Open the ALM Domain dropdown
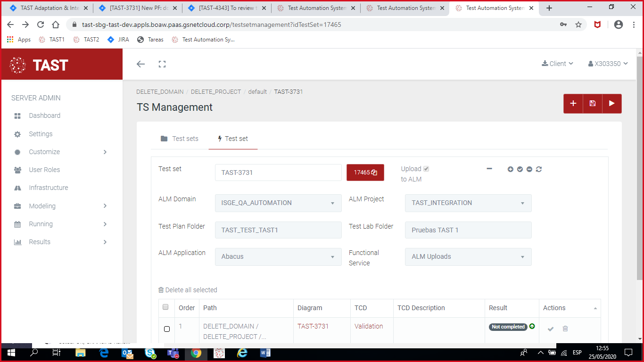 (278, 203)
